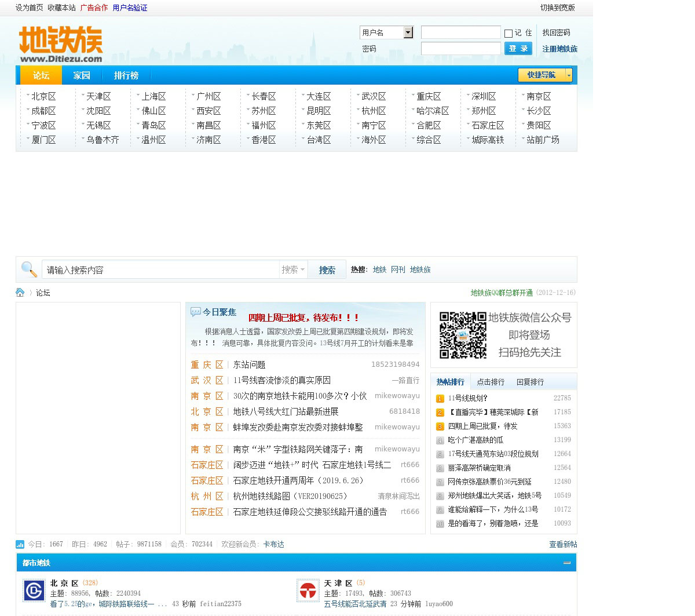Viewport: 695px width, 616px height.
Task: Open the 用户名 login type dropdown
Action: [x=408, y=32]
